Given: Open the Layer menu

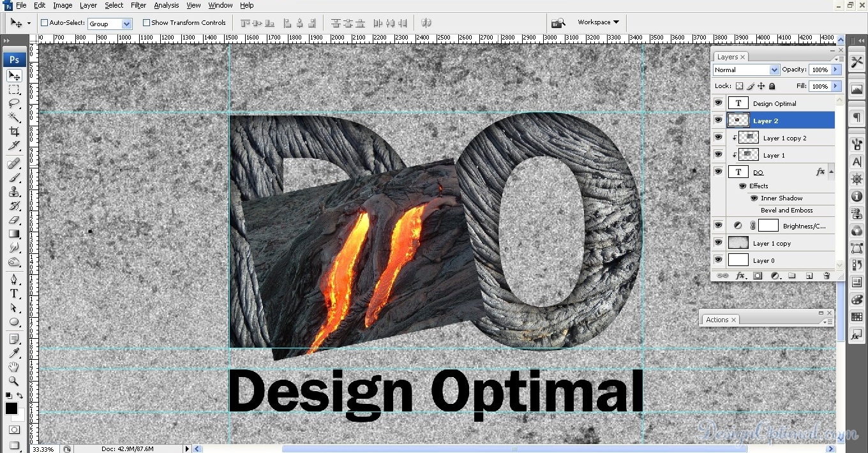Looking at the screenshot, I should point(88,5).
